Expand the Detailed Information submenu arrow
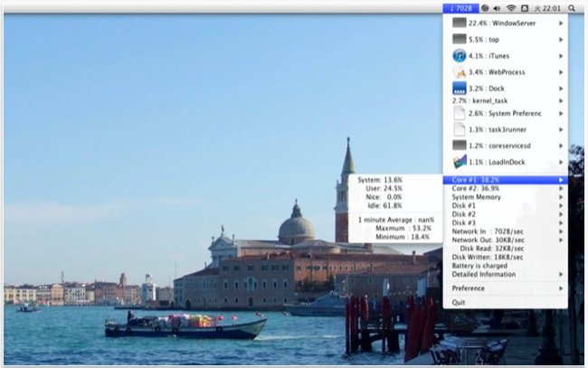The image size is (588, 368). [x=561, y=274]
